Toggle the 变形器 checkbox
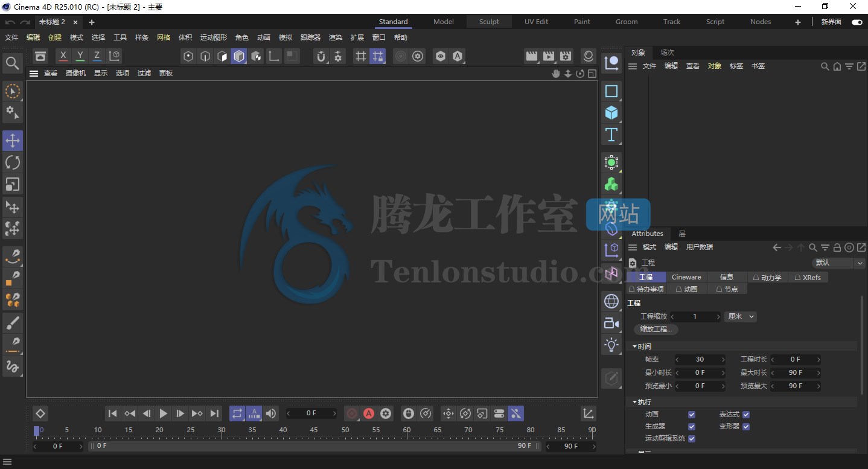 tap(746, 427)
